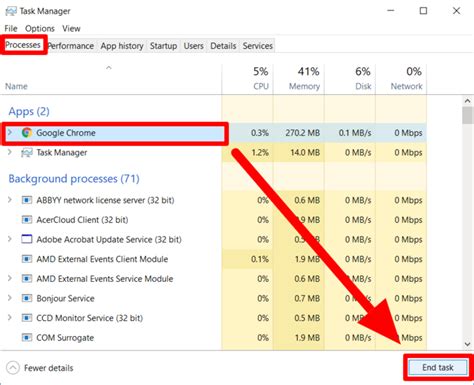Expand Adobe Acrobat Update Service entry

[10, 239]
